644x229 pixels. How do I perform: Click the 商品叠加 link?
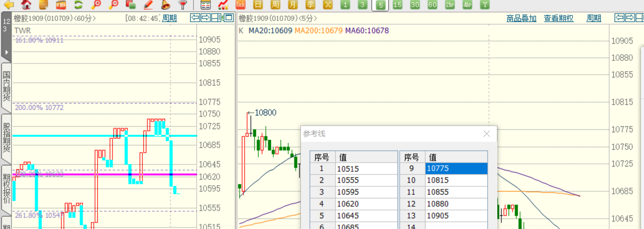(521, 18)
